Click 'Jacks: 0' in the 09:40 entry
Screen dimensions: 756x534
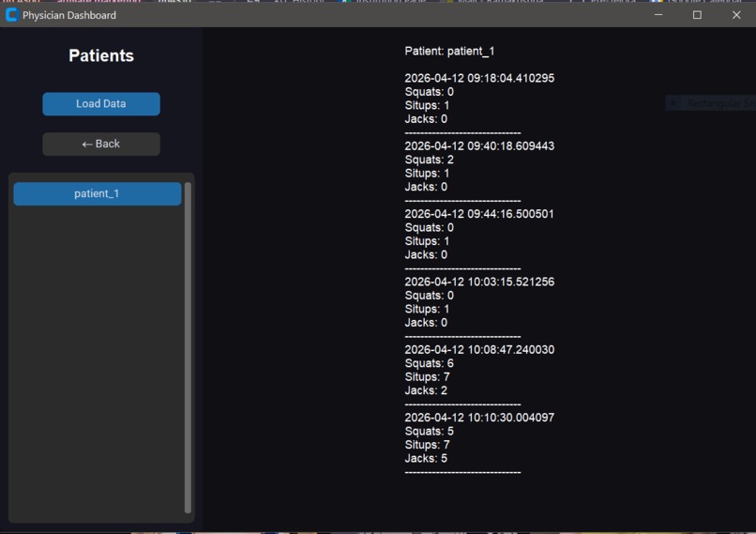[x=426, y=187]
